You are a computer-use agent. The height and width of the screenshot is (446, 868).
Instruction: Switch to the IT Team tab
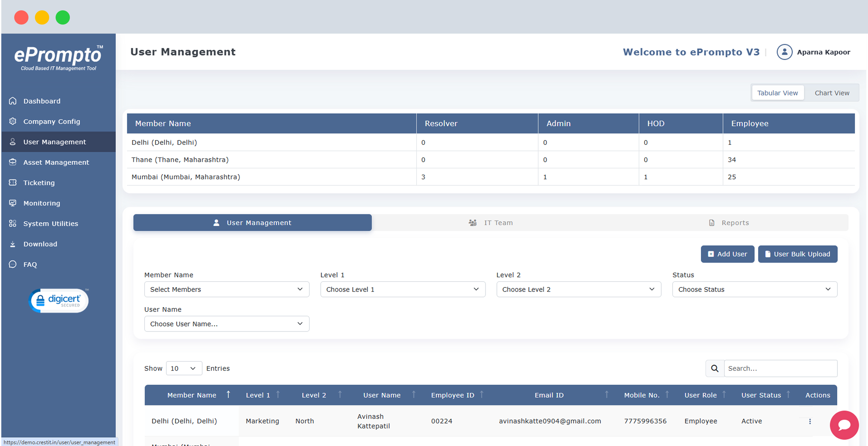click(x=491, y=223)
